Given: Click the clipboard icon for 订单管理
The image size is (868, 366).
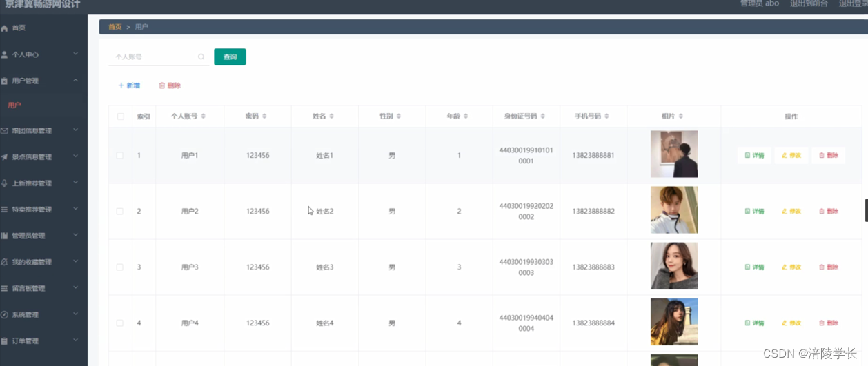Looking at the screenshot, I should 5,341.
